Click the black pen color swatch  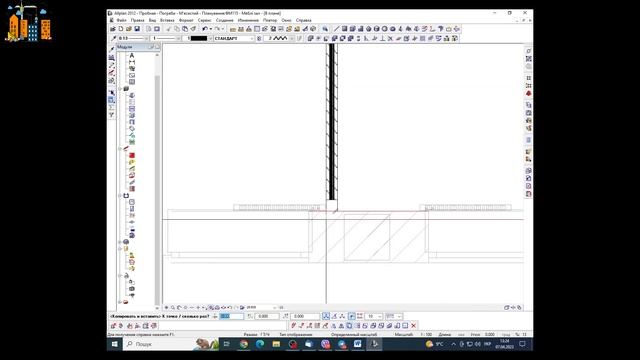click(x=199, y=38)
